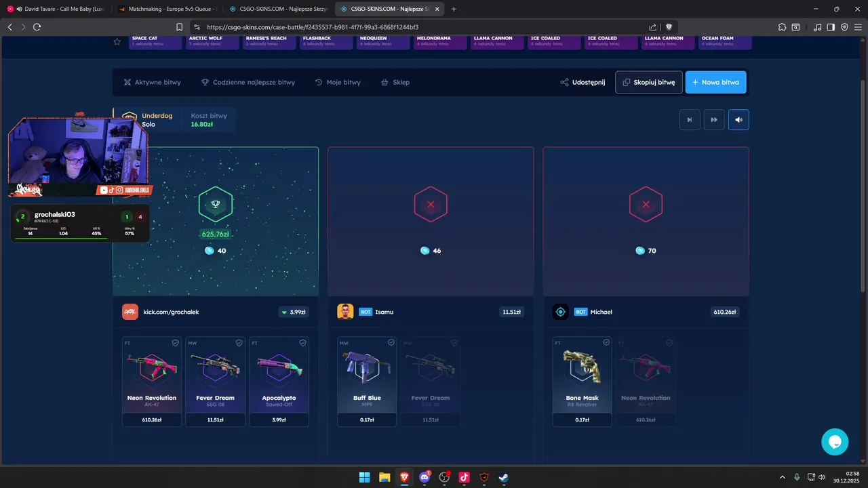Open the live chat support bubble
The image size is (868, 488).
click(835, 442)
